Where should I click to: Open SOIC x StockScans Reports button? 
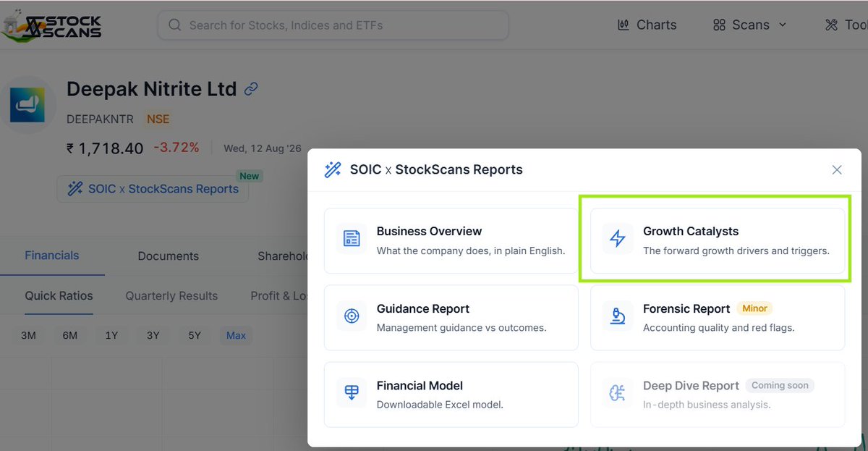[153, 189]
